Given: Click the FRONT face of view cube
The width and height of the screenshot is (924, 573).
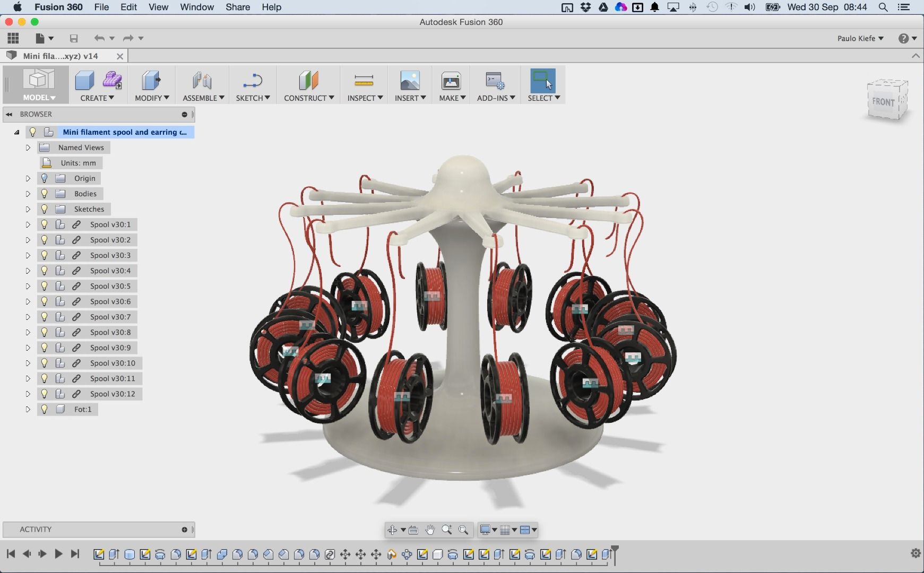Looking at the screenshot, I should (x=883, y=101).
